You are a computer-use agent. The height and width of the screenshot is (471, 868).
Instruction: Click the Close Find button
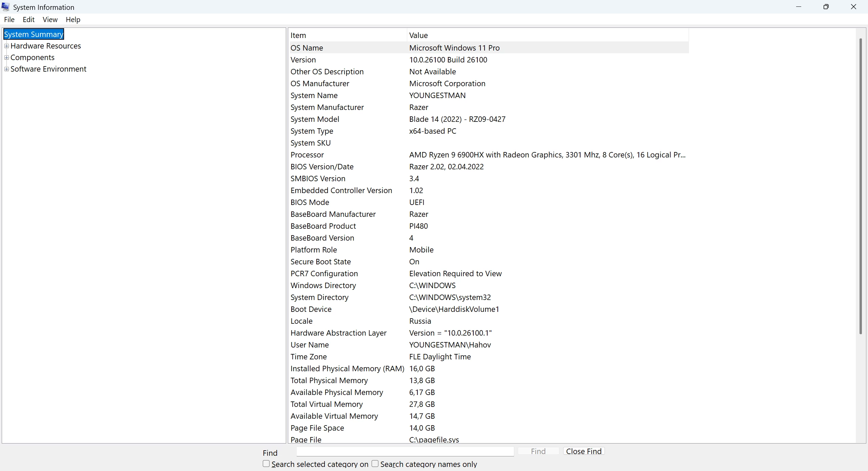[x=584, y=451]
